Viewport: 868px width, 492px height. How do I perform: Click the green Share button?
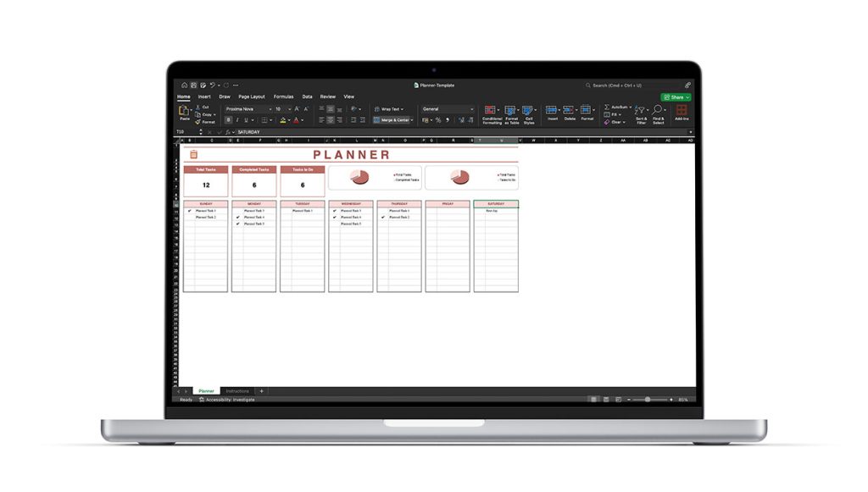pyautogui.click(x=676, y=97)
